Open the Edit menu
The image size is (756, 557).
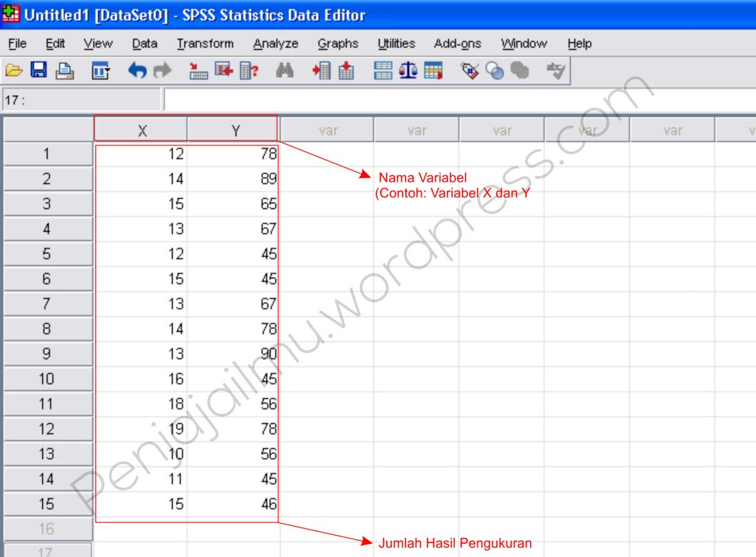click(x=55, y=44)
